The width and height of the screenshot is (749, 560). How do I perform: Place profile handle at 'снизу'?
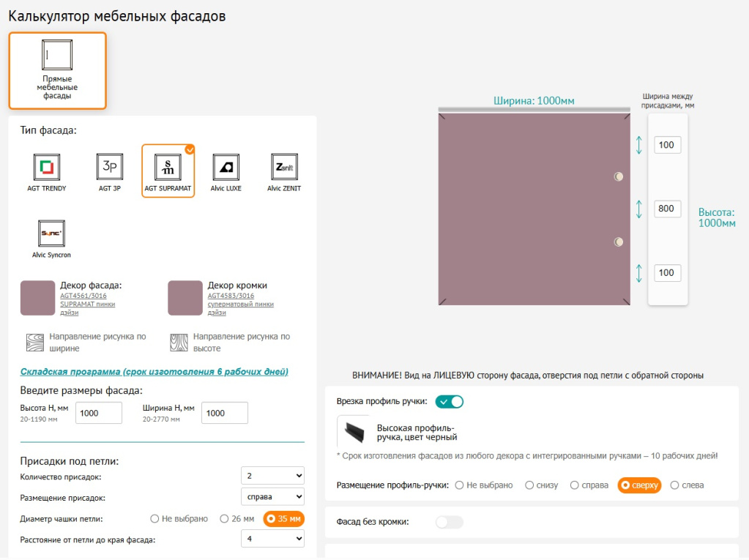pyautogui.click(x=531, y=485)
